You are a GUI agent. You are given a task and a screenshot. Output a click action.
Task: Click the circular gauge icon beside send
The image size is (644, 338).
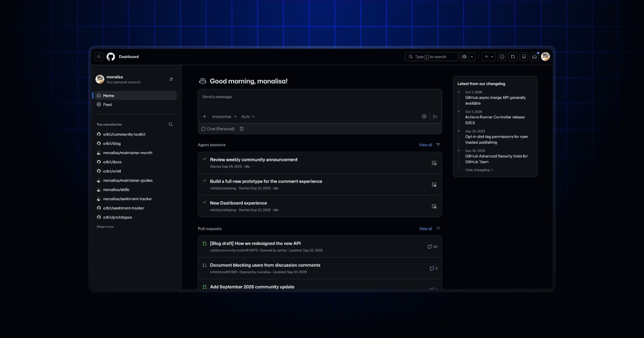424,117
